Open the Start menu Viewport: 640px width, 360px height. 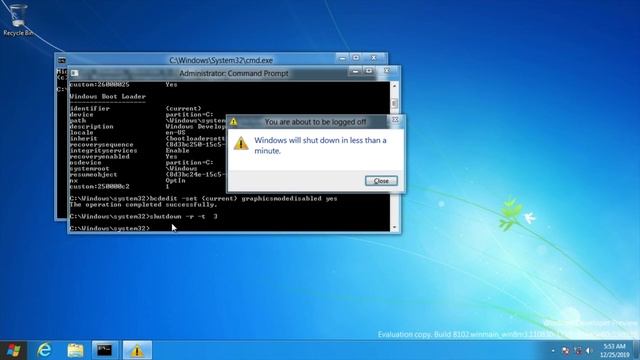pyautogui.click(x=13, y=350)
